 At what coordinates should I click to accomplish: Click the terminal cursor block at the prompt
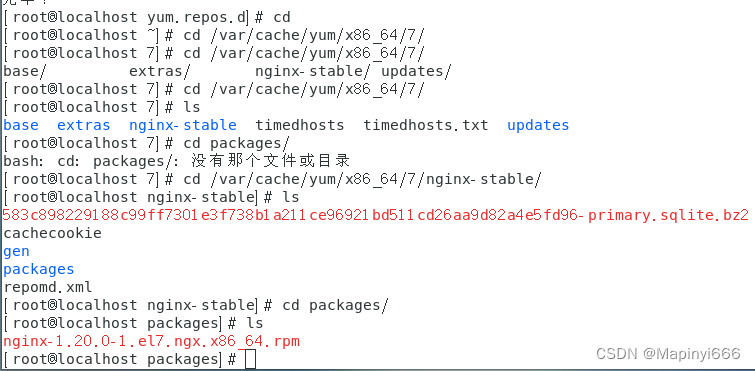pyautogui.click(x=250, y=359)
